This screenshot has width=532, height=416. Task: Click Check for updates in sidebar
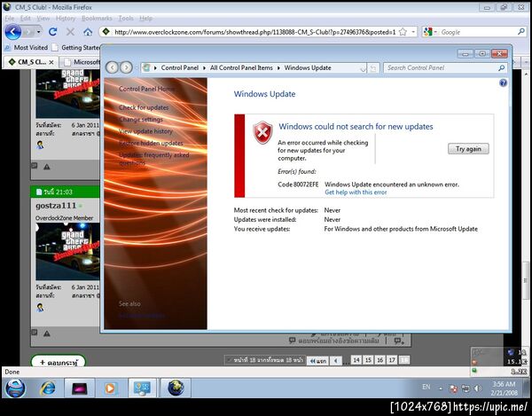click(144, 107)
